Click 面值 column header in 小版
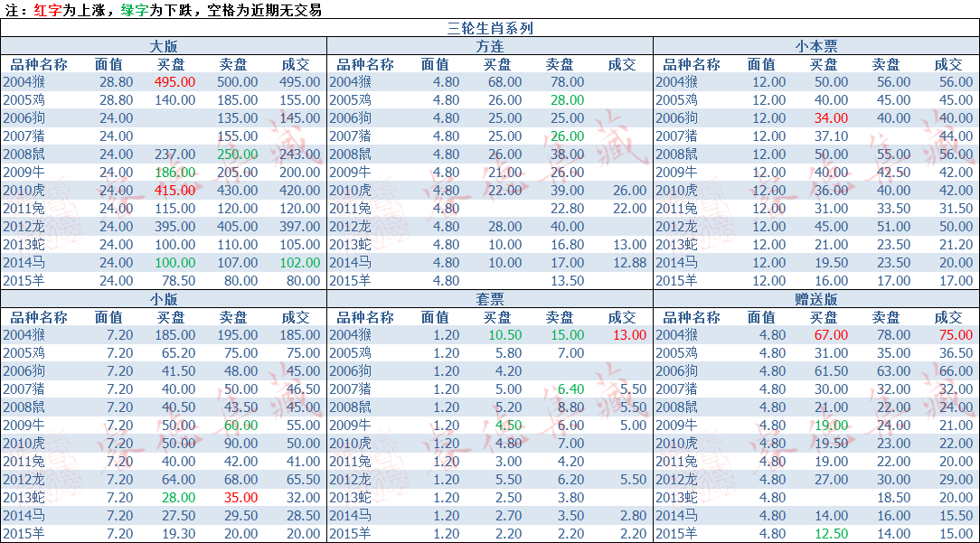 click(x=108, y=317)
